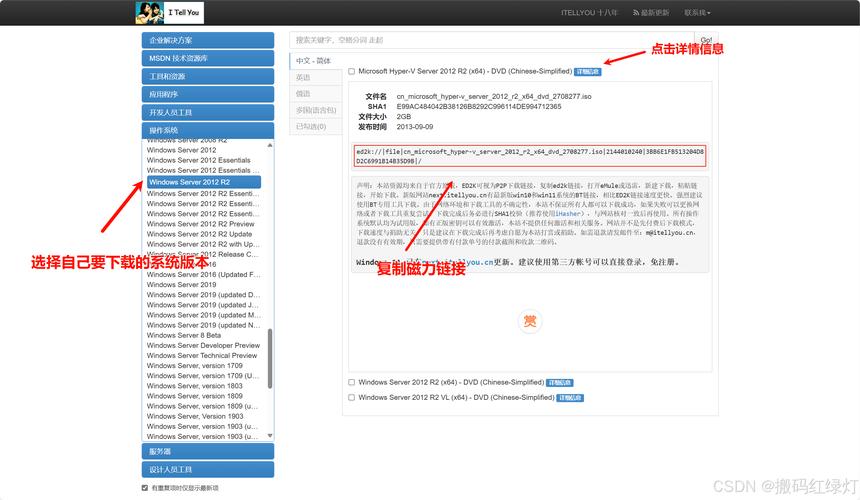The image size is (860, 500).
Task: Select Windows Server 2012 R2 with Up...
Action: tap(203, 244)
